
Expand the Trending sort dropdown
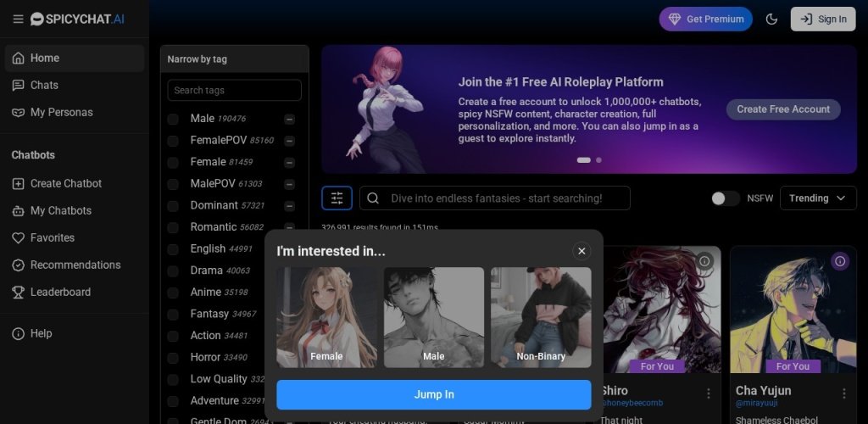817,198
